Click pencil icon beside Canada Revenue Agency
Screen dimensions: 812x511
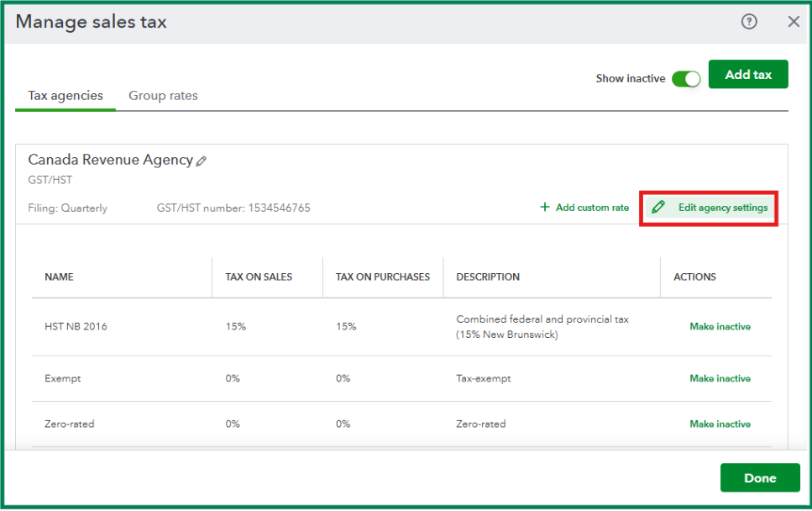click(202, 161)
